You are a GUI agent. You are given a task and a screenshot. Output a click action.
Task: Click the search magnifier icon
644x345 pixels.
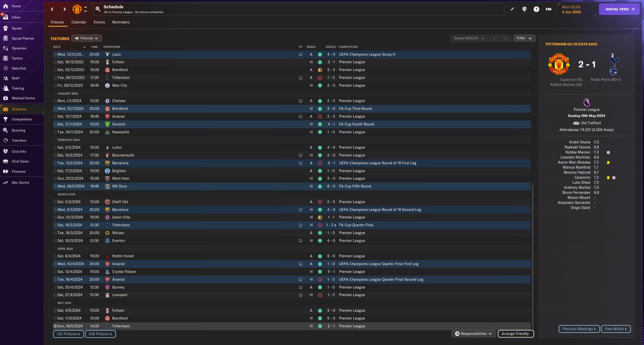(98, 9)
